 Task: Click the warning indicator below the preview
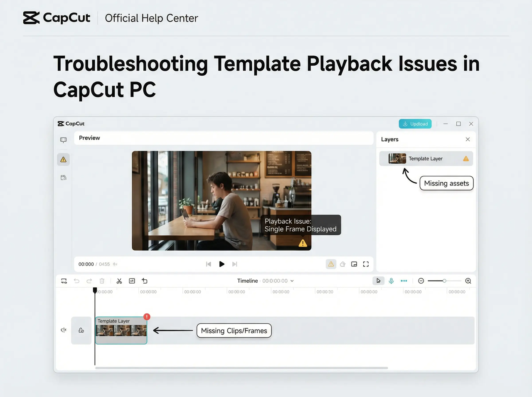[331, 264]
